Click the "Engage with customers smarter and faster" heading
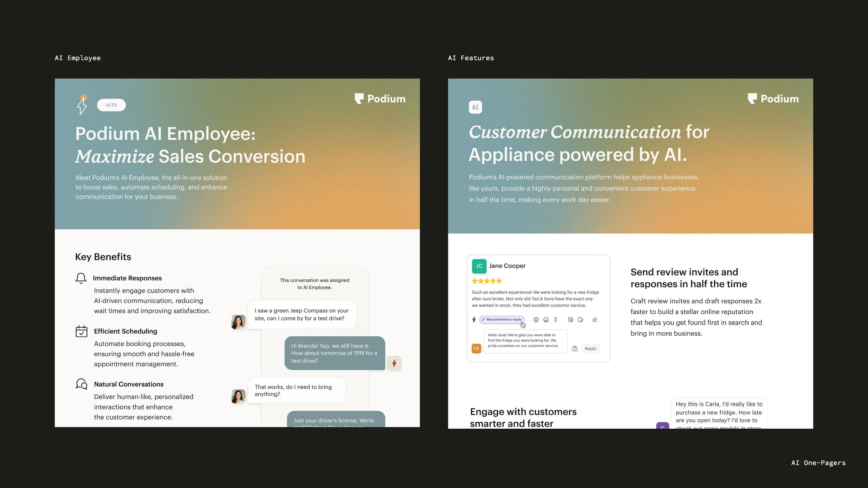 (523, 418)
